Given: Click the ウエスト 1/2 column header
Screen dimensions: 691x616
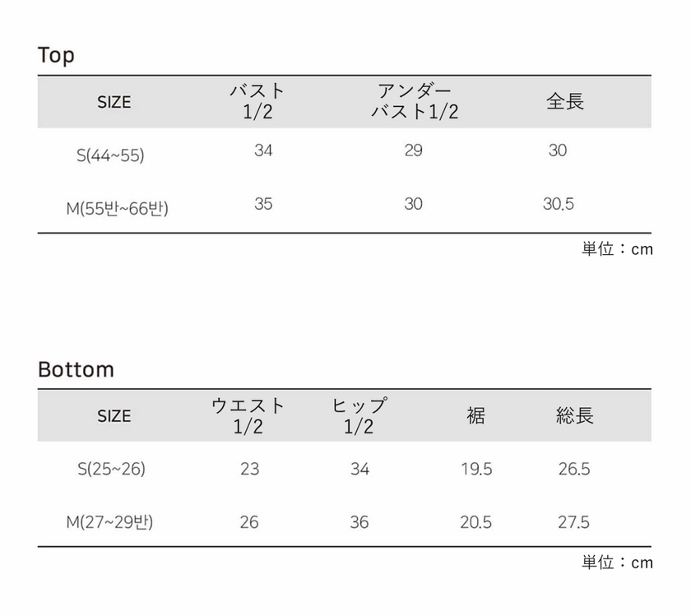Looking at the screenshot, I should (248, 415).
